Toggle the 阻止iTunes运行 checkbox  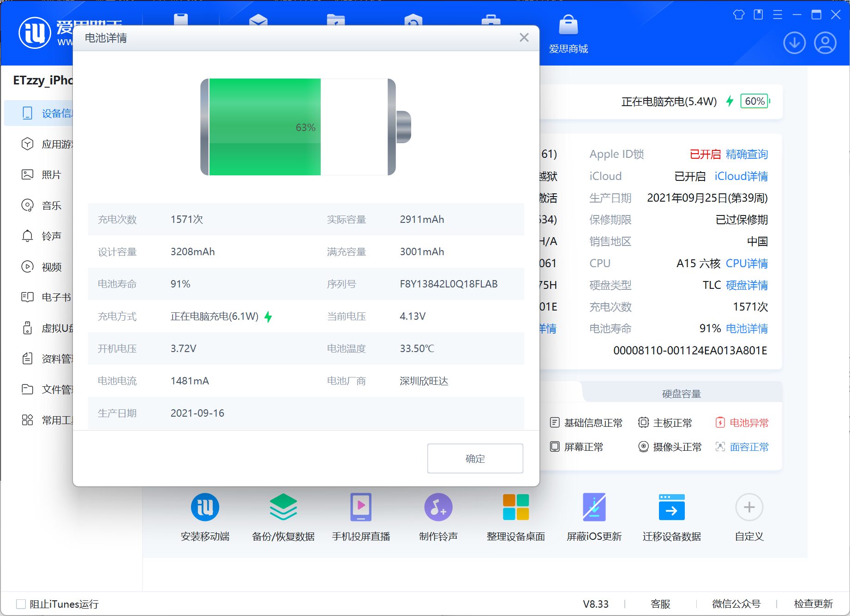pos(21,604)
